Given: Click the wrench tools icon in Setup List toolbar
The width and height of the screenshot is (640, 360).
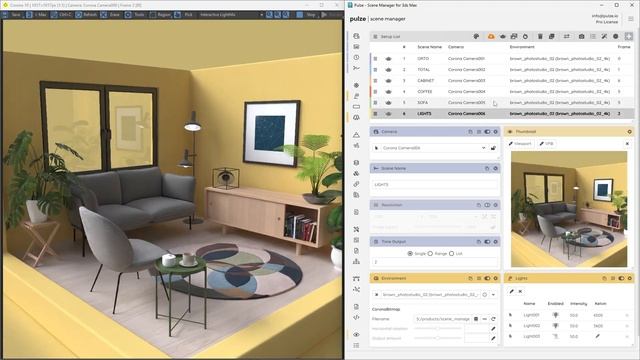Looking at the screenshot, I should 604,36.
